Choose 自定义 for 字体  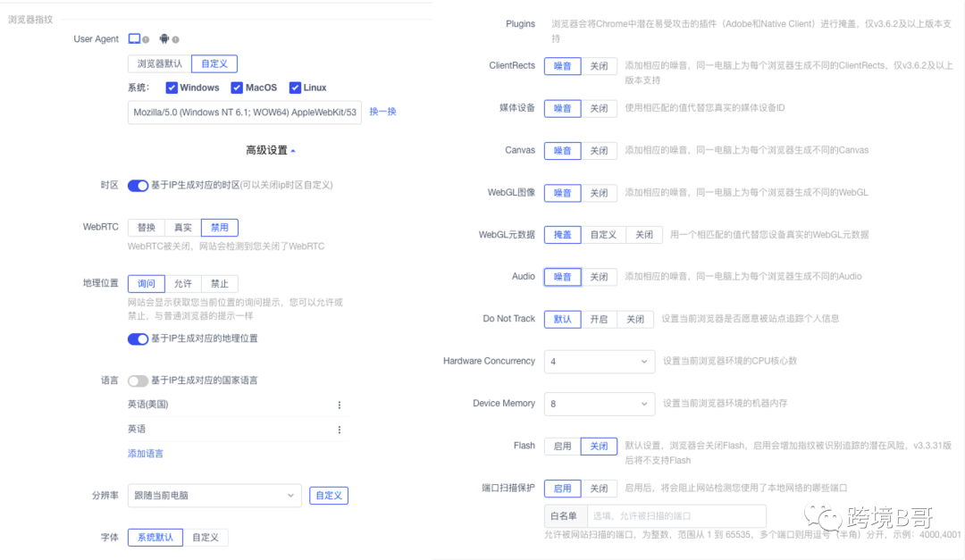point(205,538)
